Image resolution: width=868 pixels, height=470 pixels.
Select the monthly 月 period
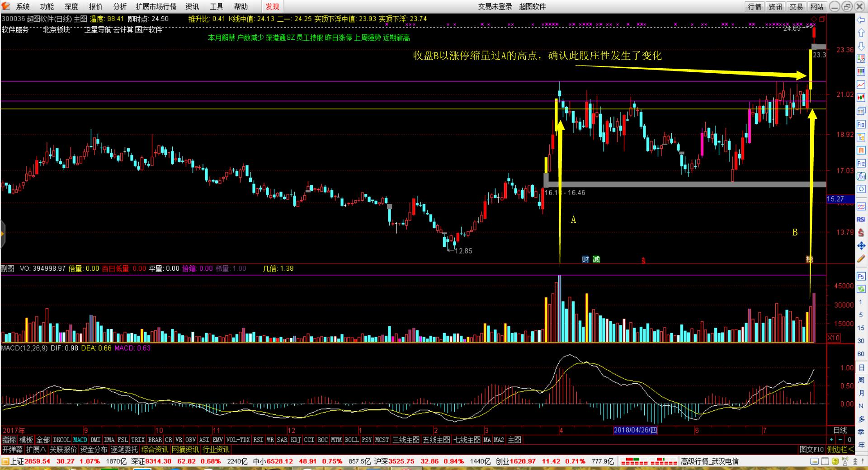(x=861, y=393)
